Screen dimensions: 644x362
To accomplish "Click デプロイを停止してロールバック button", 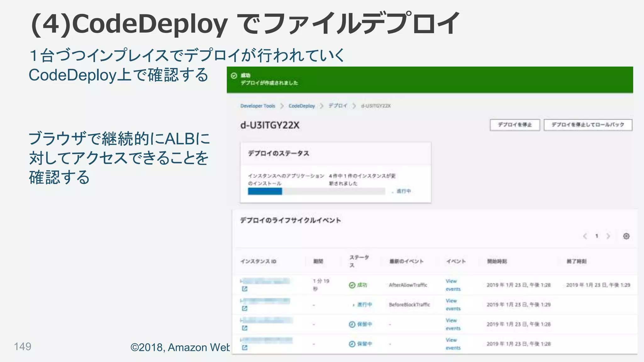I will [588, 125].
